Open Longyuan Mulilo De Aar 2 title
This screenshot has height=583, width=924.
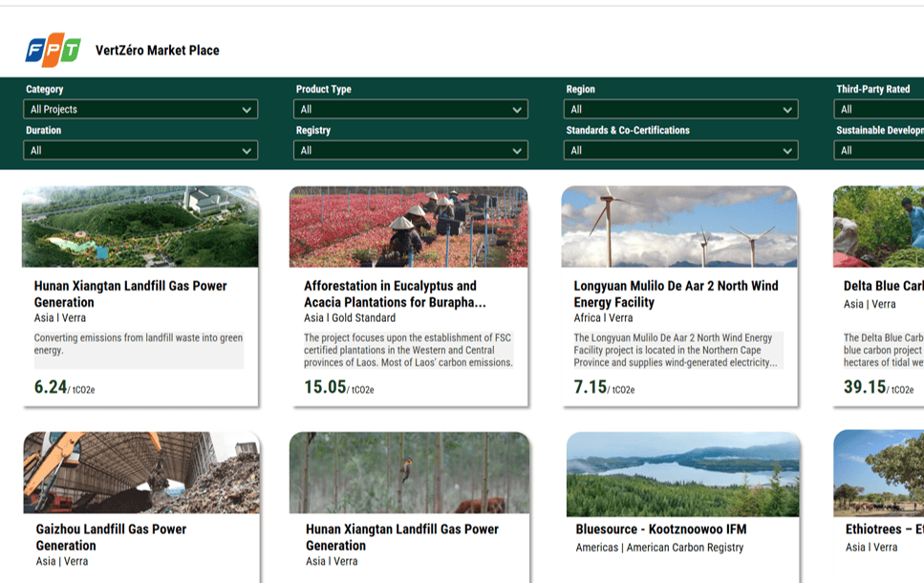click(676, 293)
